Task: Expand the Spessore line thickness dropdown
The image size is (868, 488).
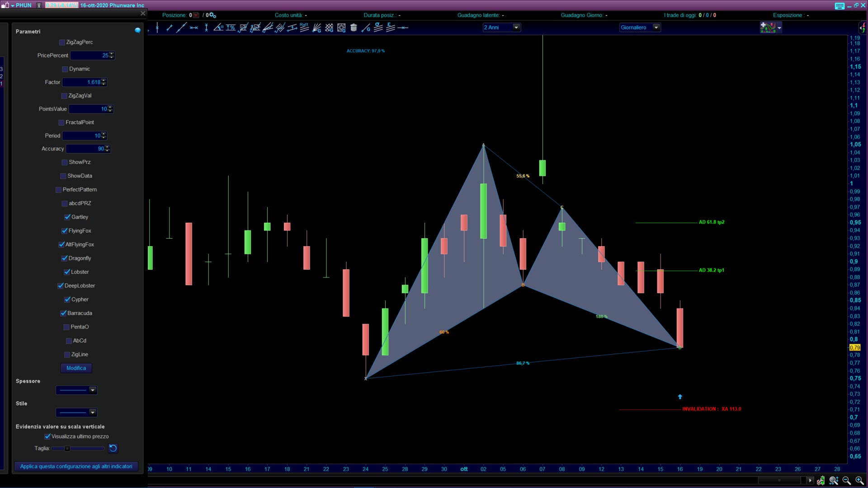Action: point(92,390)
